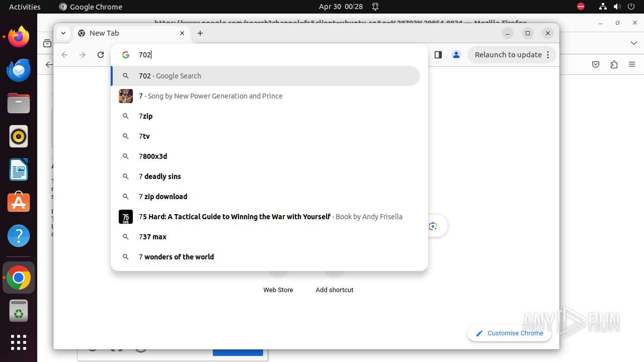Viewport: 644px width, 362px height.
Task: Open the Google Chrome app menu in the top bar
Action: tap(91, 7)
